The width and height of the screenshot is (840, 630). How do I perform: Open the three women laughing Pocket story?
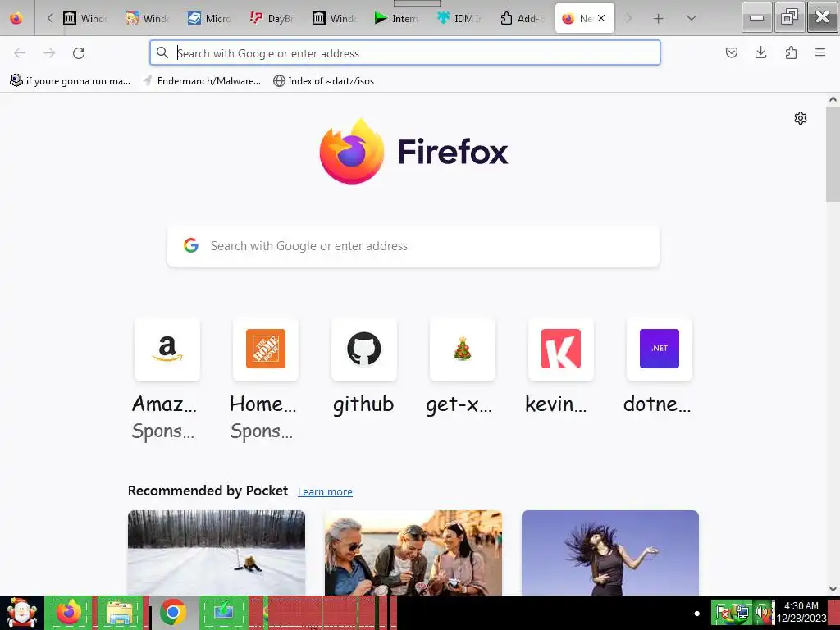(x=413, y=552)
